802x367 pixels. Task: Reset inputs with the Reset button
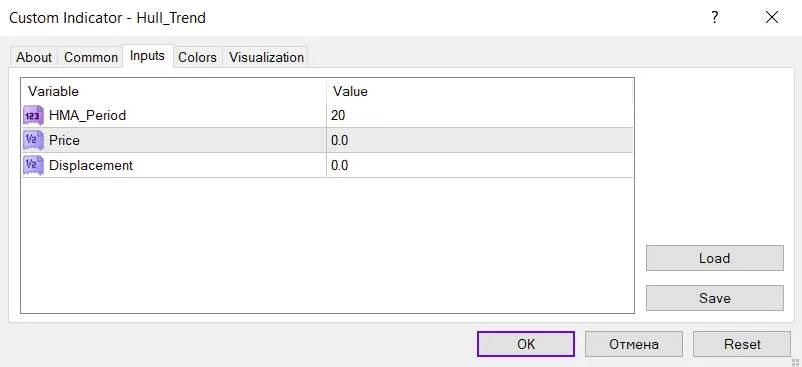(x=742, y=344)
